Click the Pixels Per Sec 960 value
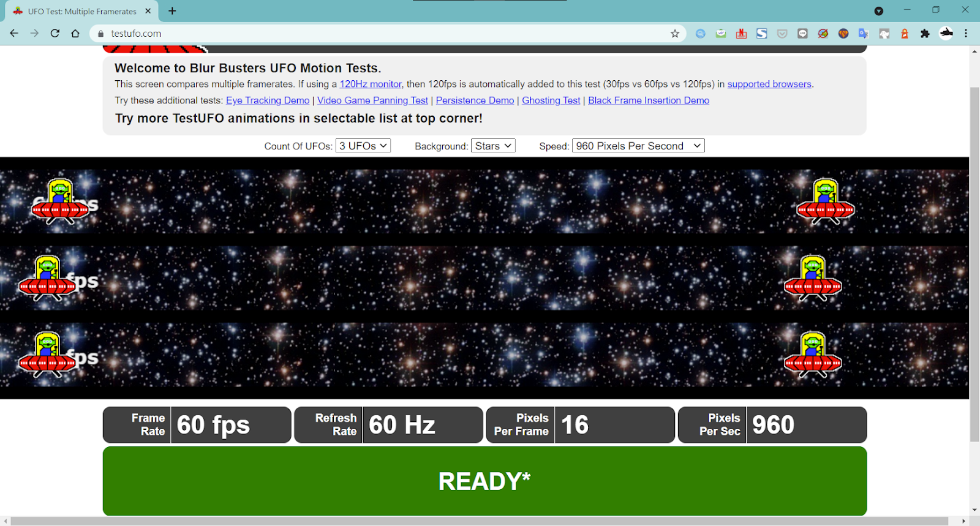 click(x=773, y=425)
